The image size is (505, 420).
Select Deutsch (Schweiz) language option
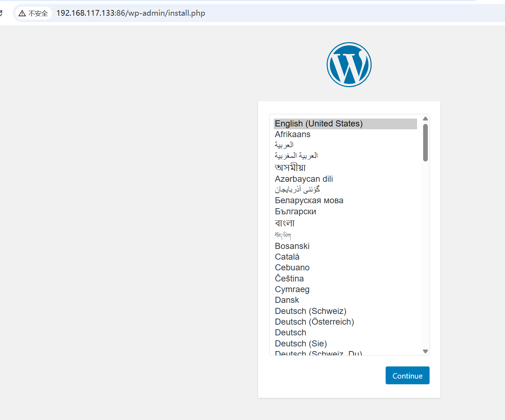pos(345,311)
